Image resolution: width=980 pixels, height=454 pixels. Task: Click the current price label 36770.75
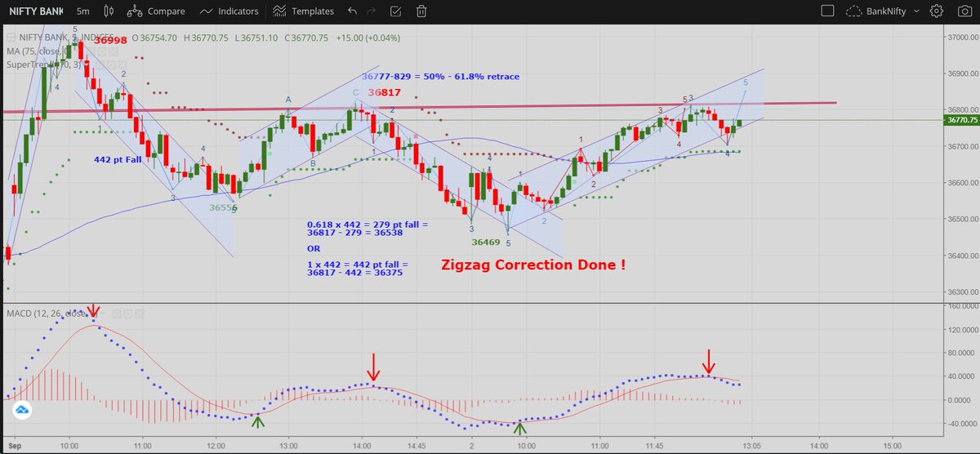960,120
